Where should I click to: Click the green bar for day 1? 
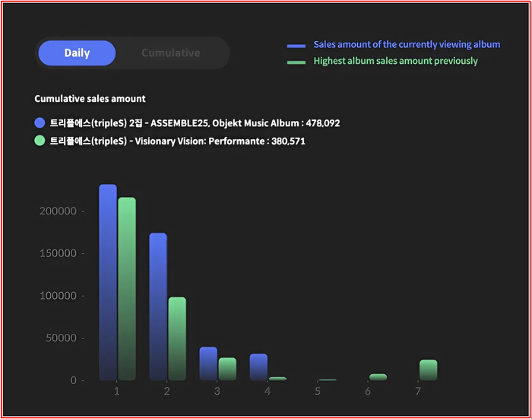pos(127,289)
